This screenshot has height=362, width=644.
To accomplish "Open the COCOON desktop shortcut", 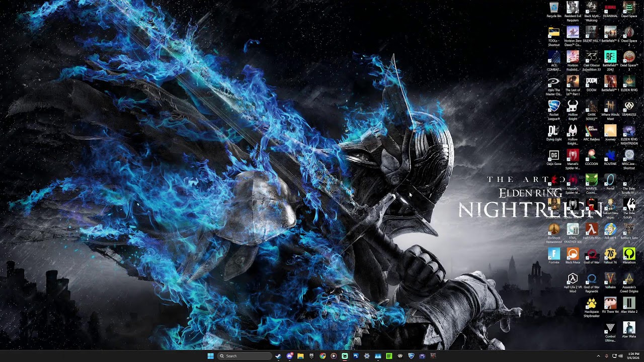I will point(592,157).
